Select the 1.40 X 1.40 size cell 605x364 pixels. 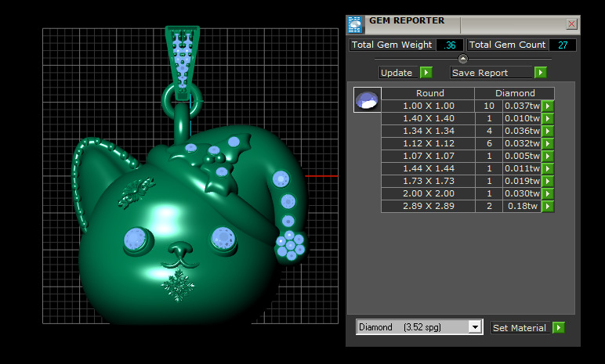click(428, 118)
